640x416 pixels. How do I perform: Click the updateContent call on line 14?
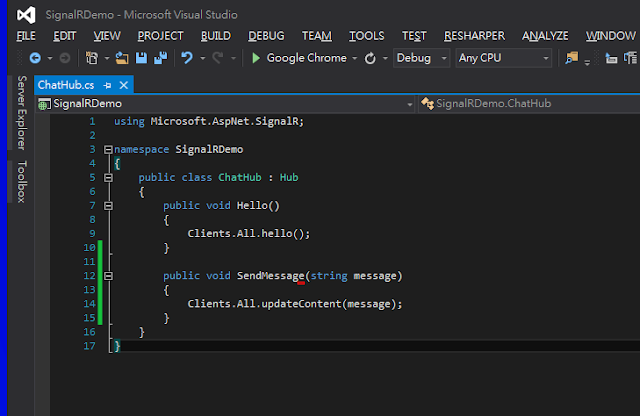[x=301, y=304]
